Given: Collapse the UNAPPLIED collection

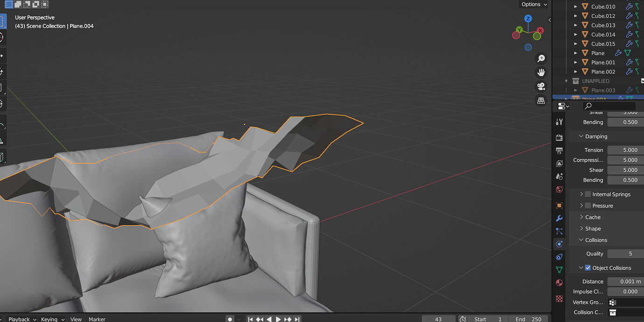Looking at the screenshot, I should pyautogui.click(x=567, y=81).
